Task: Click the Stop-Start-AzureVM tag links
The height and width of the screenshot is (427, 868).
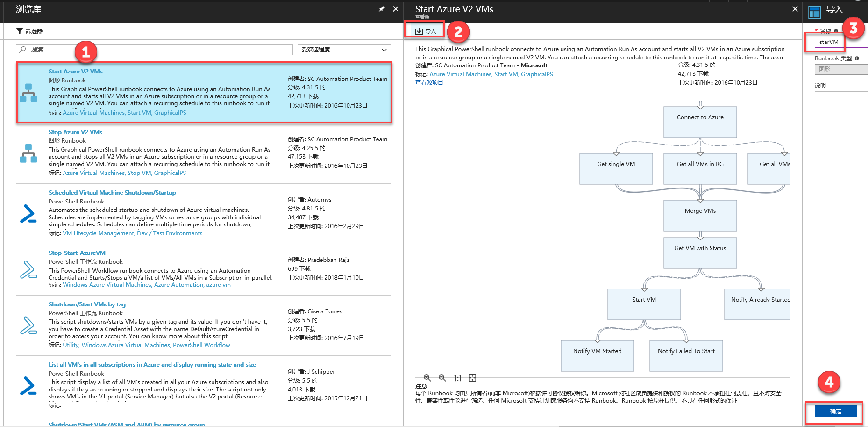Action: pos(147,285)
